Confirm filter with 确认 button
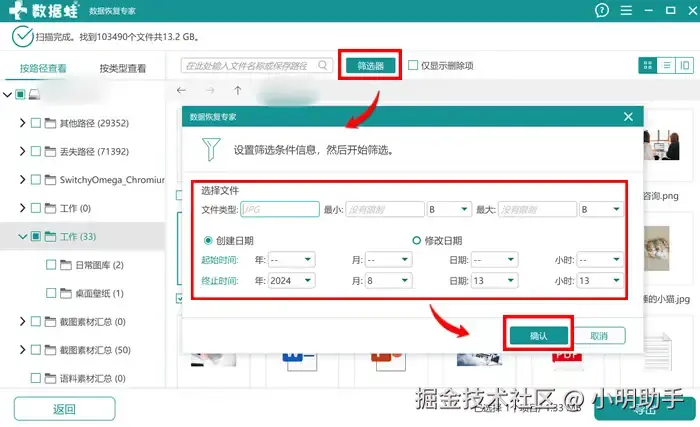Screen dimensions: 700x427 point(538,335)
